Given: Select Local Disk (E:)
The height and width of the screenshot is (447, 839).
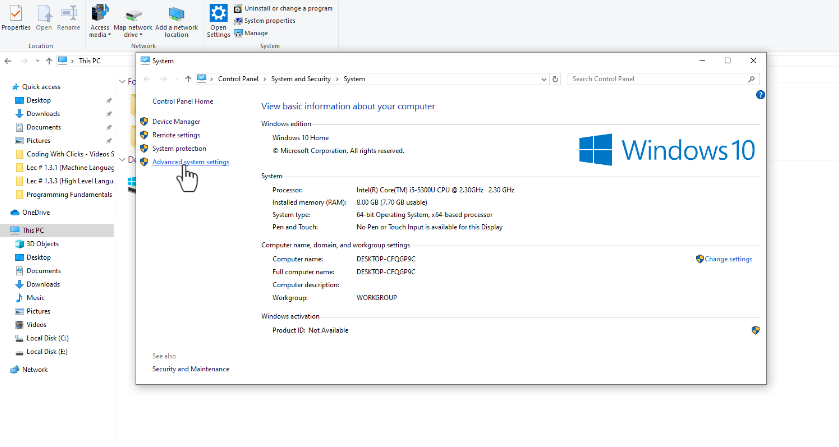Looking at the screenshot, I should 47,352.
